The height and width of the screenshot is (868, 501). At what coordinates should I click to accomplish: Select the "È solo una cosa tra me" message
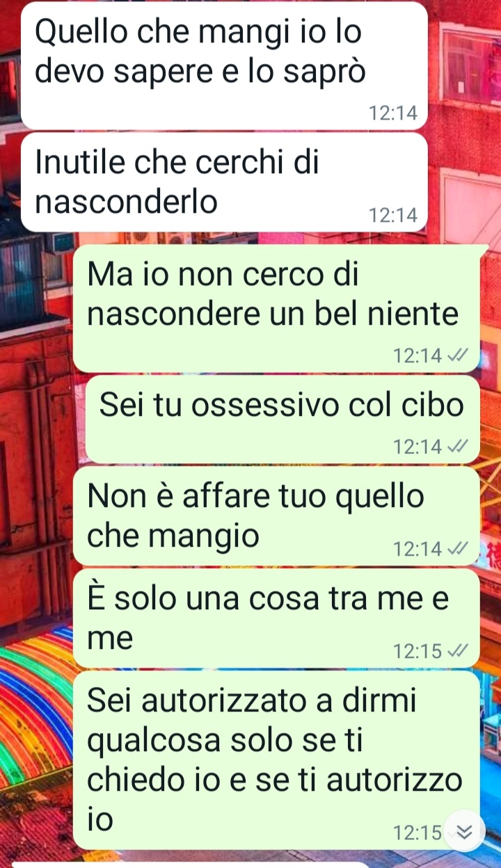[276, 618]
